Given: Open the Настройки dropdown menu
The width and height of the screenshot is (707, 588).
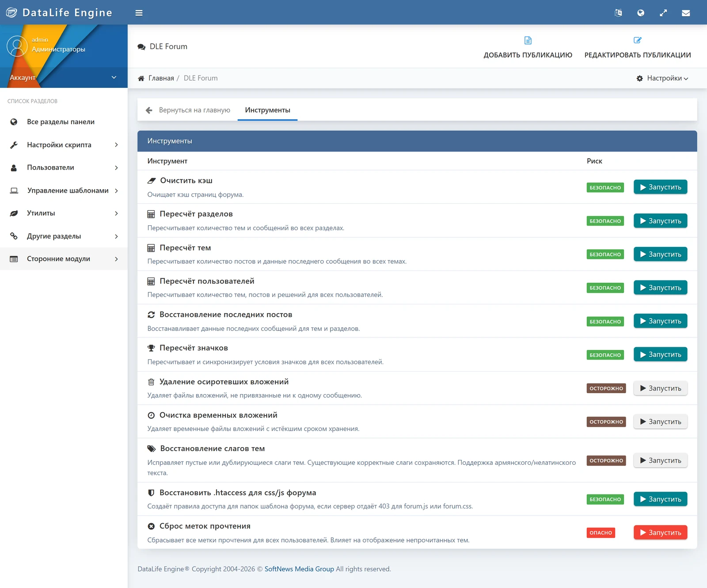Looking at the screenshot, I should [x=662, y=78].
